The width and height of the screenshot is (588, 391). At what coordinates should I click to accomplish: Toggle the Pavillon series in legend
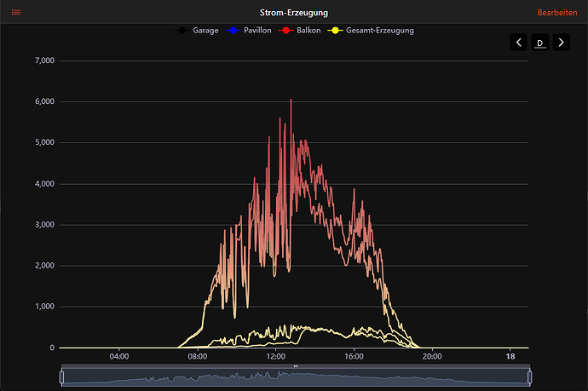248,31
